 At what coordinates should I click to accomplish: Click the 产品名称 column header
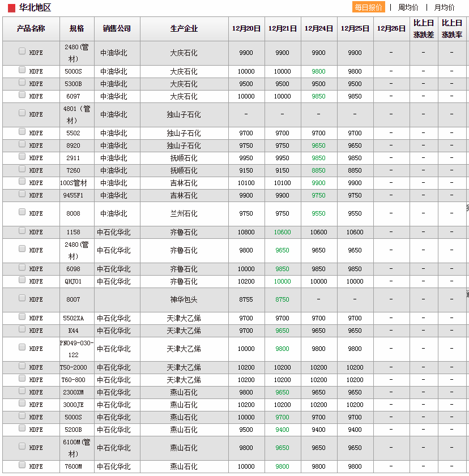coord(31,29)
